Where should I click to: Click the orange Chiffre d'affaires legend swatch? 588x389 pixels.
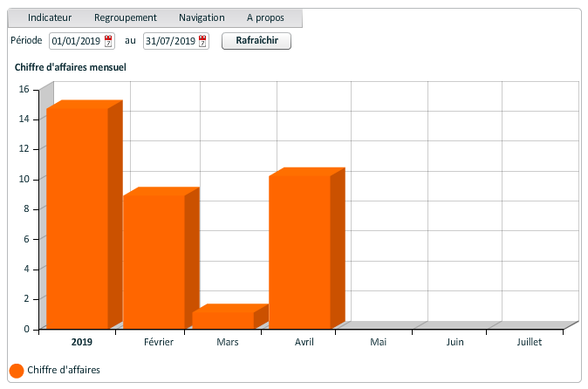coord(17,371)
